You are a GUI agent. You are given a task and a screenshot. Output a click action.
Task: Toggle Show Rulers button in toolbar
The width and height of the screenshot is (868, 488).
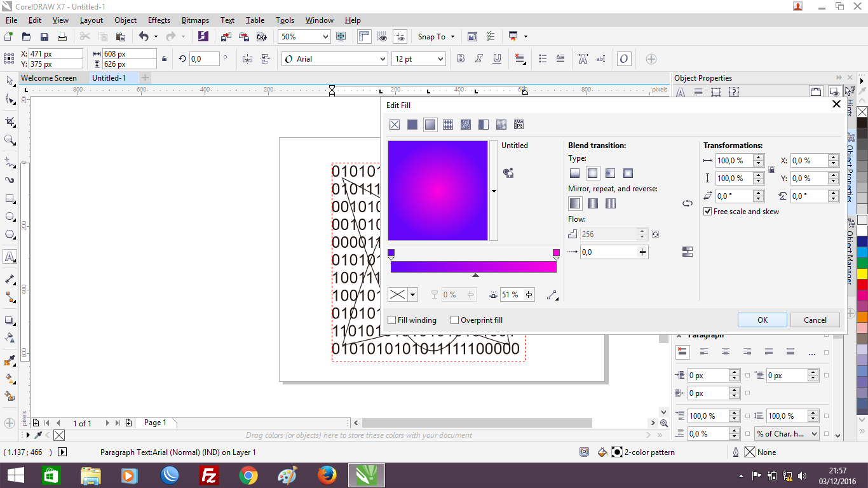[364, 37]
